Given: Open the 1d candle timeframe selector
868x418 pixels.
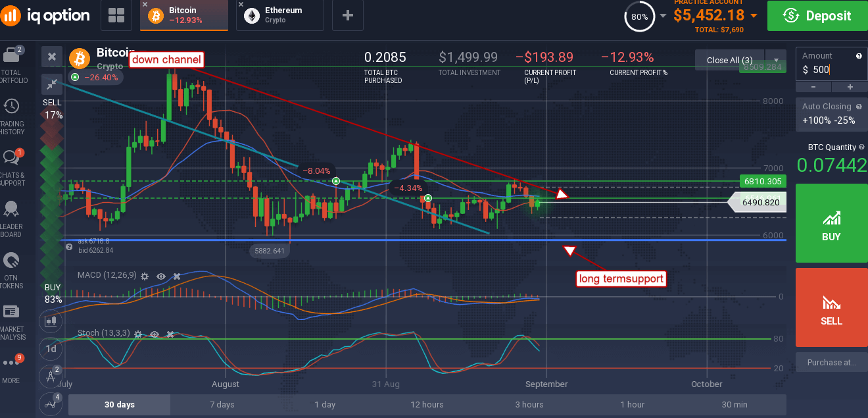Looking at the screenshot, I should (x=51, y=348).
